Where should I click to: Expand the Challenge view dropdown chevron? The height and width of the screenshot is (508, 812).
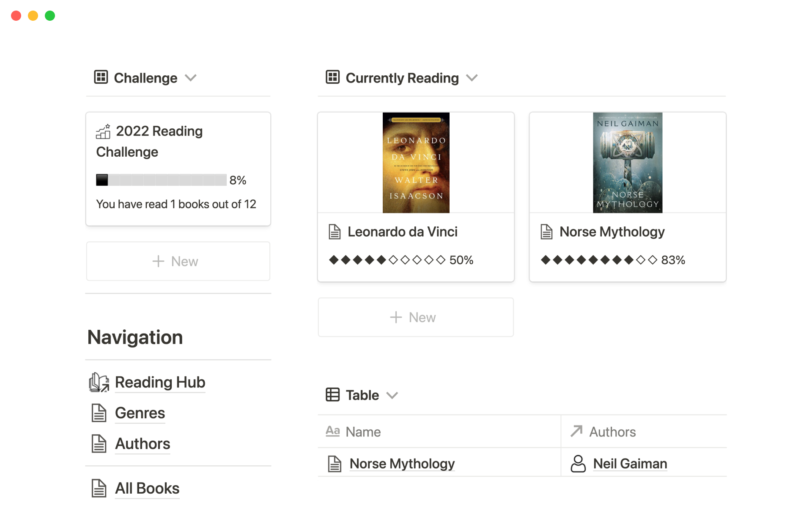(191, 78)
